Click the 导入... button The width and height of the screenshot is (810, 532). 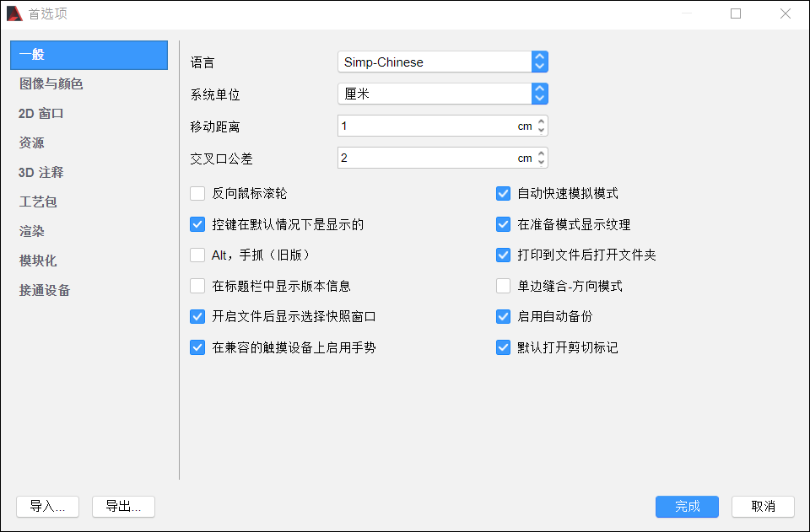[47, 506]
